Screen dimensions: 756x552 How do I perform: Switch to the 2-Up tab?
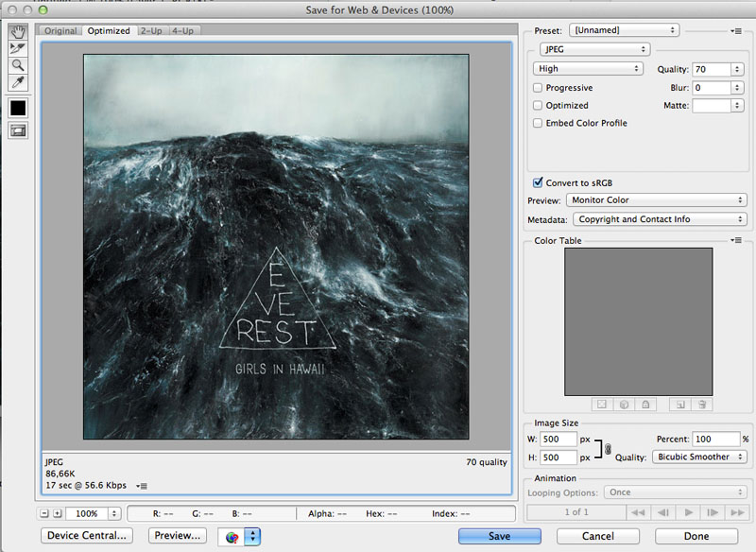click(150, 31)
